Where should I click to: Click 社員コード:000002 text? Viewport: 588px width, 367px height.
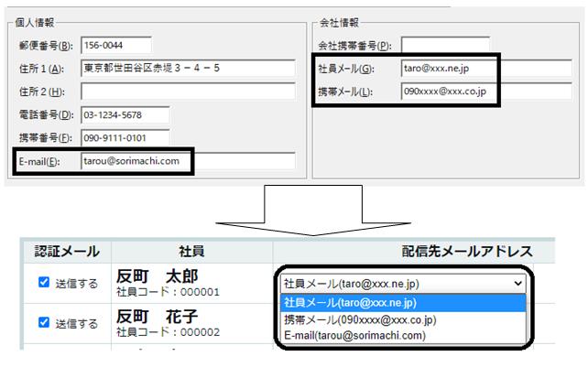point(168,332)
